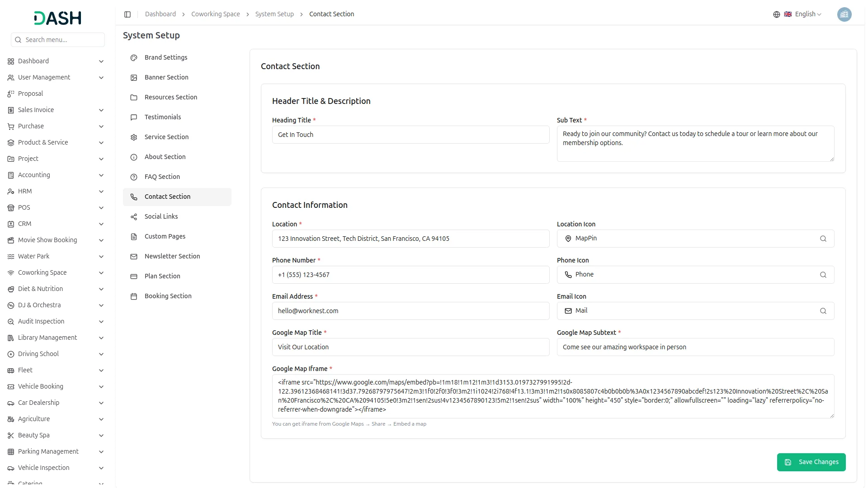
Task: Click the user avatar icon
Action: 844,14
